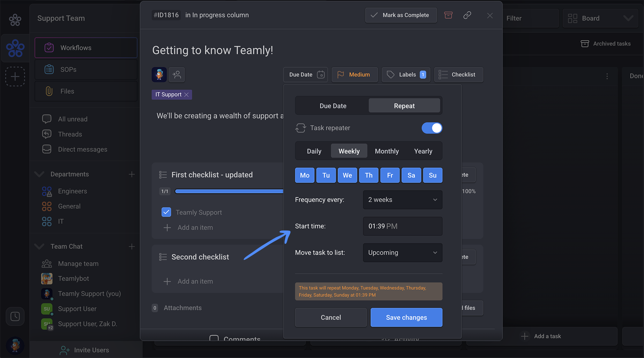Viewport: 644px width, 358px height.
Task: Click the Teamly logo in sidebar
Action: click(x=15, y=48)
